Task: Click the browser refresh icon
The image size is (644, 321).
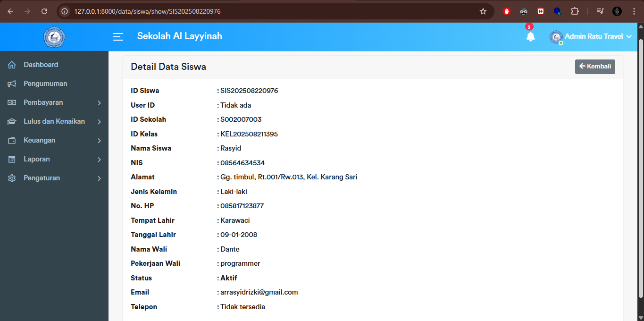Action: pyautogui.click(x=44, y=11)
